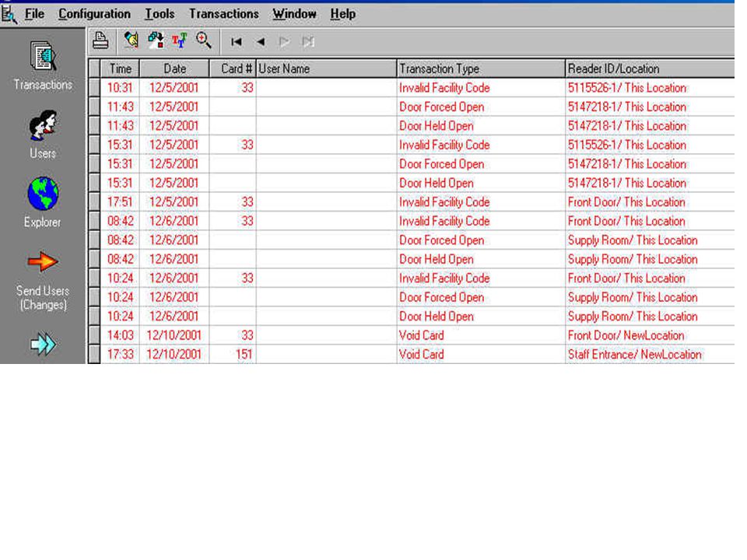Image resolution: width=747 pixels, height=560 pixels.
Task: Open the Help menu
Action: click(343, 14)
